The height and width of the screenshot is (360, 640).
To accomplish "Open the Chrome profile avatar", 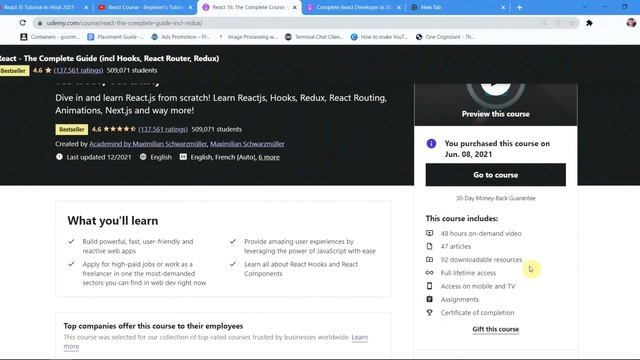I will [631, 23].
